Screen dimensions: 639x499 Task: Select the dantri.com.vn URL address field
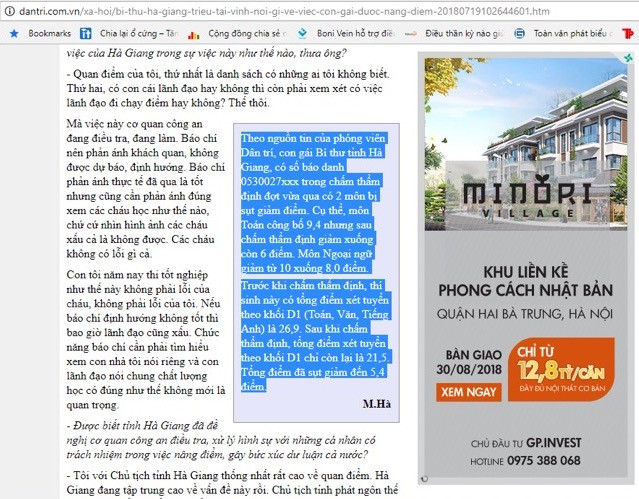(x=284, y=11)
